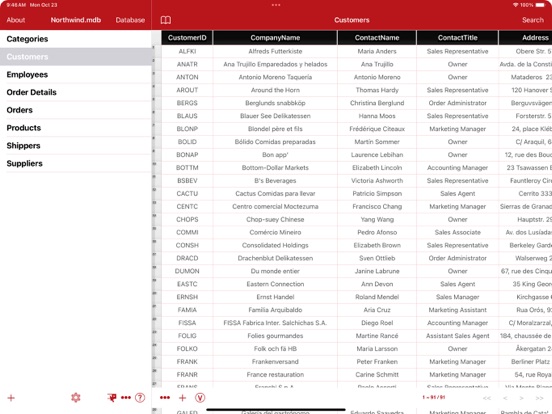Open the table's three-dots options menu
The image size is (552, 414).
(165, 398)
